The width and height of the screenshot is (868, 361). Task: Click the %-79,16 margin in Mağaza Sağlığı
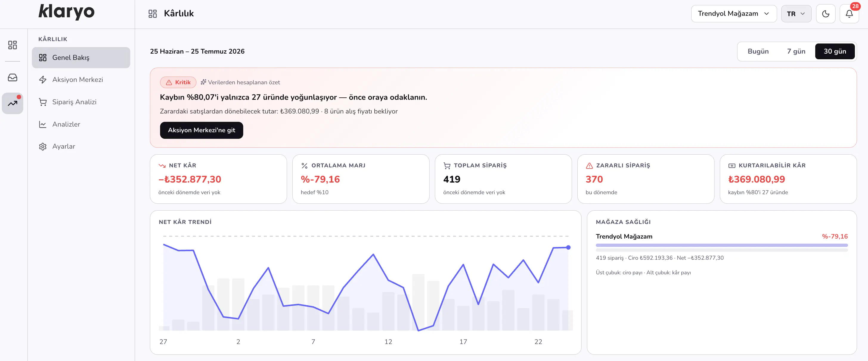coord(835,236)
